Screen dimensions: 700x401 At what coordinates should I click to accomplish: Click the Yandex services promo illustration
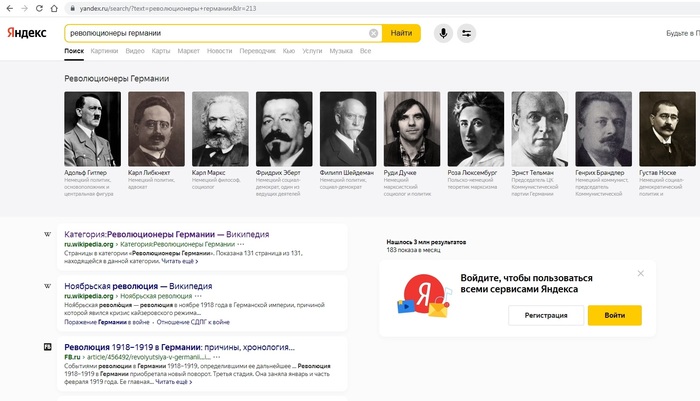[x=423, y=296]
